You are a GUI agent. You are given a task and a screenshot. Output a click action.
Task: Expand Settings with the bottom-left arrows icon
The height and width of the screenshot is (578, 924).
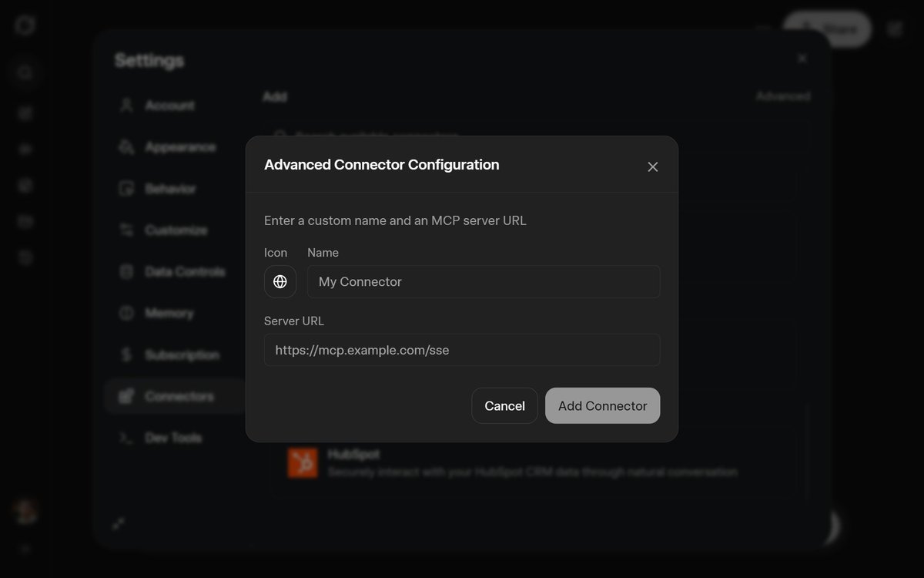(x=118, y=524)
